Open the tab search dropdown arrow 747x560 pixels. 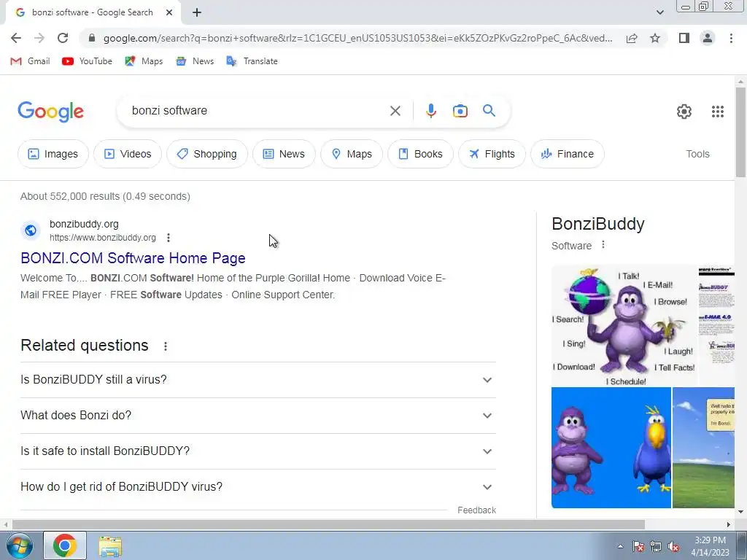point(659,12)
